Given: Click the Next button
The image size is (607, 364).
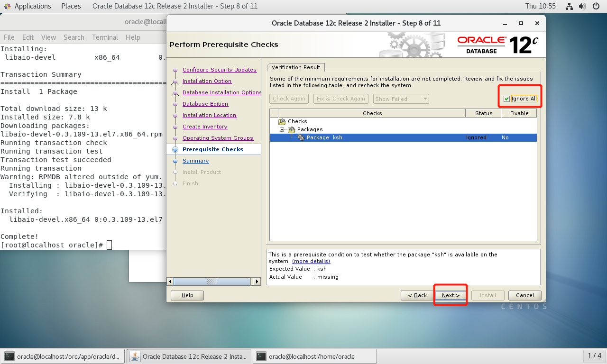Looking at the screenshot, I should coord(451,295).
